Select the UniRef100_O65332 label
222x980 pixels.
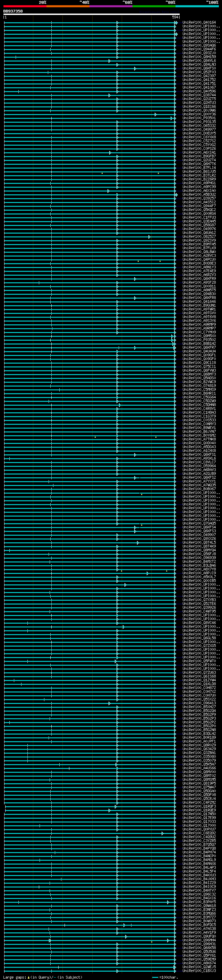(199, 125)
